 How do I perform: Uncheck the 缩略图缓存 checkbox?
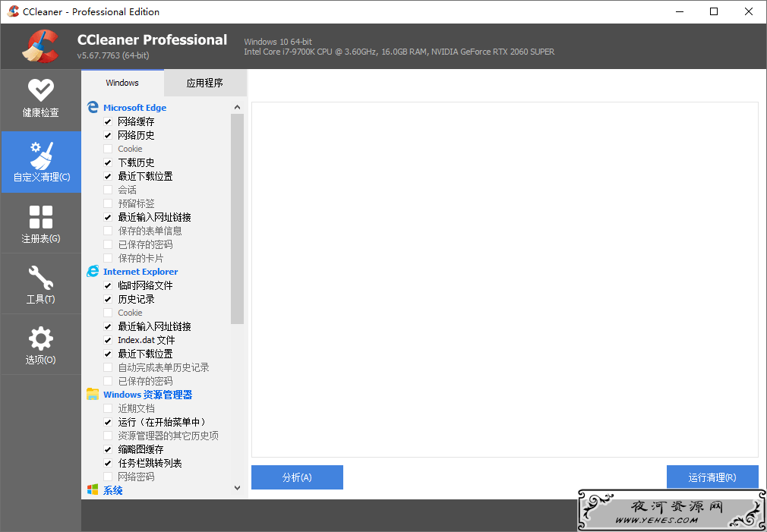(x=108, y=449)
